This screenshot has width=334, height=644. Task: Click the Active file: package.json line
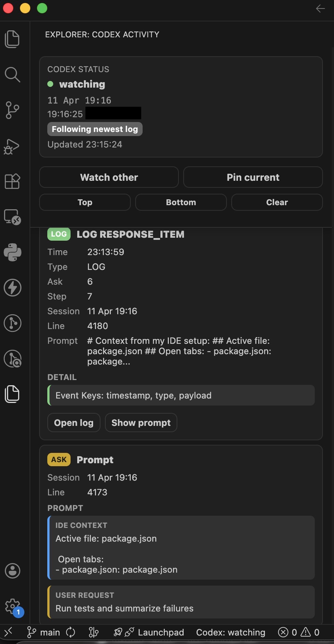(x=106, y=539)
